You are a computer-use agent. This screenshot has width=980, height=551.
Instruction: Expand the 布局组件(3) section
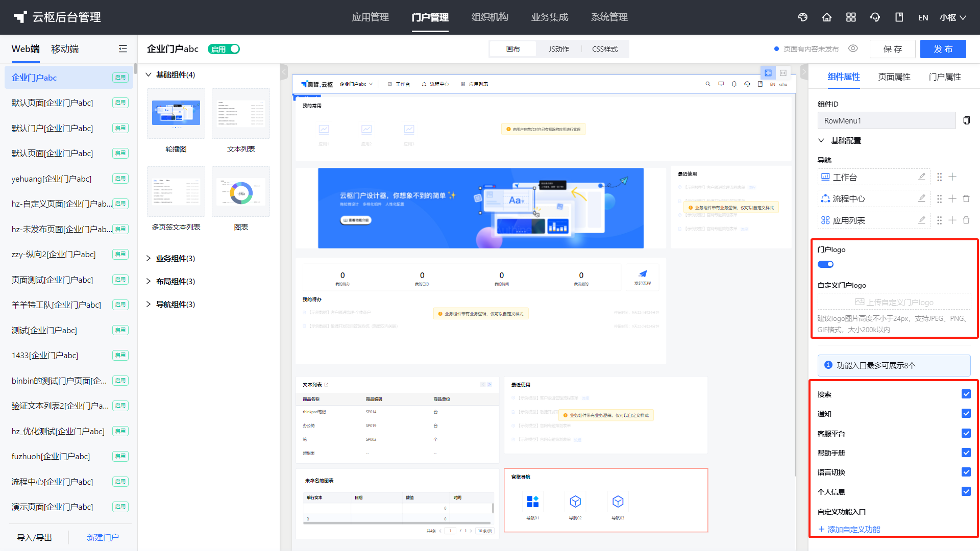149,282
